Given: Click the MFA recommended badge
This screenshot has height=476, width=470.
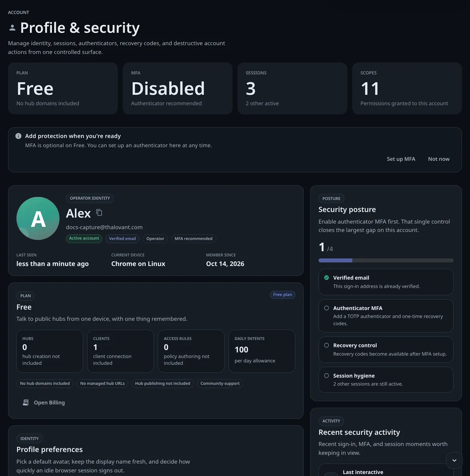Looking at the screenshot, I should [x=193, y=239].
